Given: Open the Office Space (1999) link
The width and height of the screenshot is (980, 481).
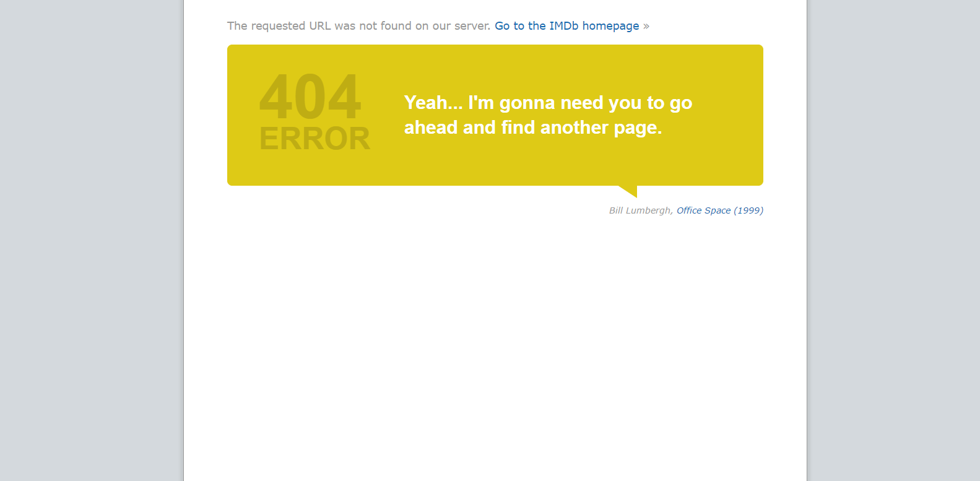Looking at the screenshot, I should click(719, 210).
